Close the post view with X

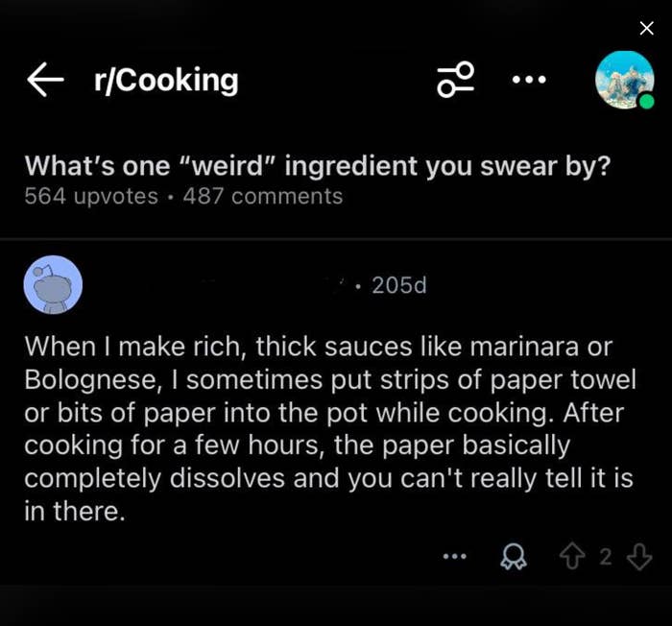(x=646, y=28)
